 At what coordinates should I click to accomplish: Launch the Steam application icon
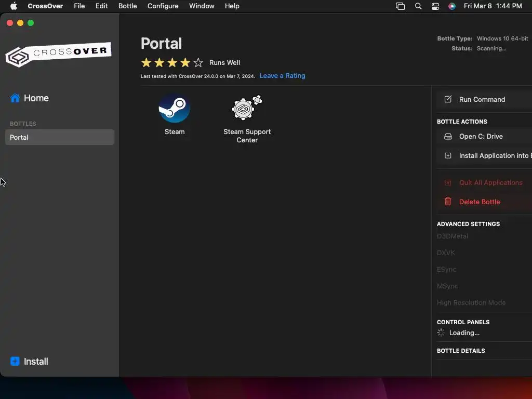[175, 108]
